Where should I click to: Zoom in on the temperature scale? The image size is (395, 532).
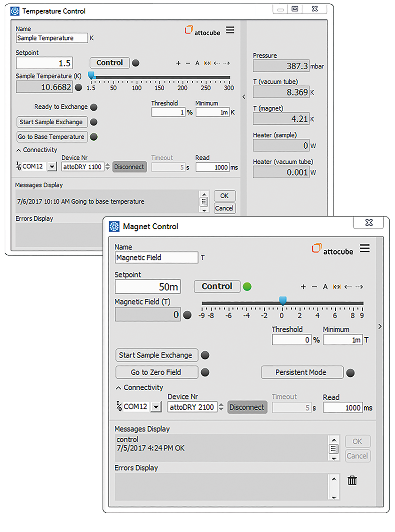coord(178,63)
